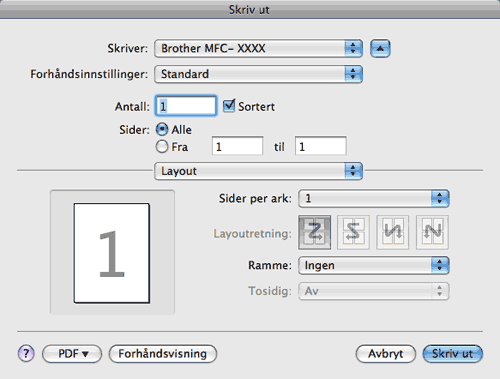Select the inverted-N layout direction icon

(x=393, y=232)
